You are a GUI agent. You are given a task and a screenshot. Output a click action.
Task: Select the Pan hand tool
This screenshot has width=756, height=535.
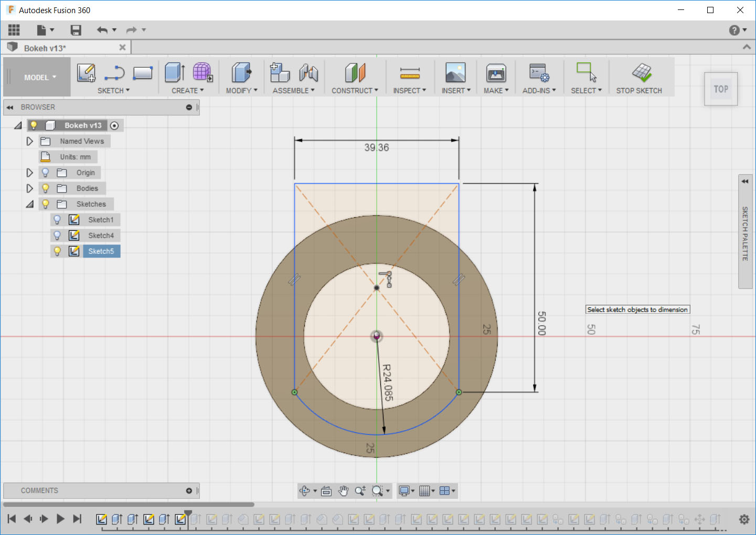tap(343, 491)
